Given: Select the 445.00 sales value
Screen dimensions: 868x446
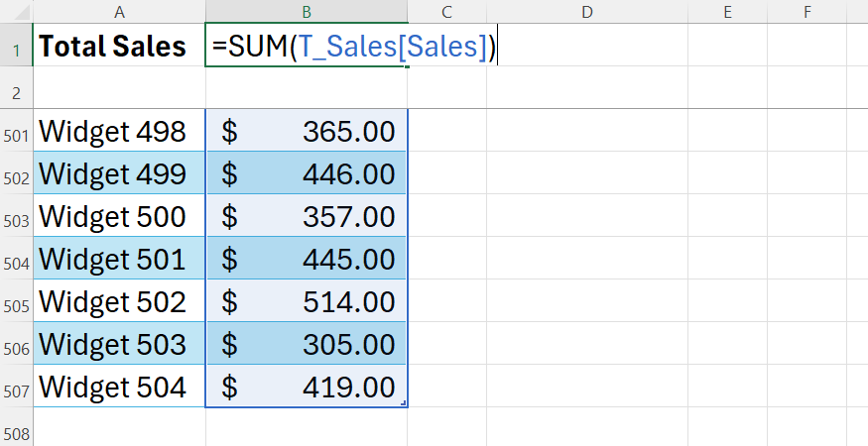Looking at the screenshot, I should tap(307, 259).
